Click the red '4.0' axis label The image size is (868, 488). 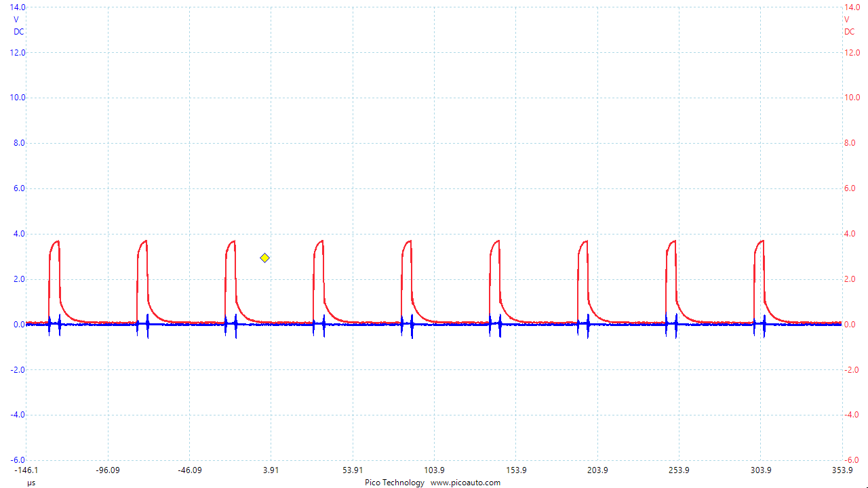850,234
